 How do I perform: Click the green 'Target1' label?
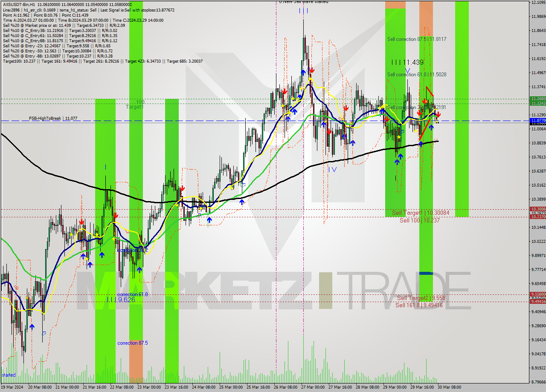pyautogui.click(x=135, y=107)
